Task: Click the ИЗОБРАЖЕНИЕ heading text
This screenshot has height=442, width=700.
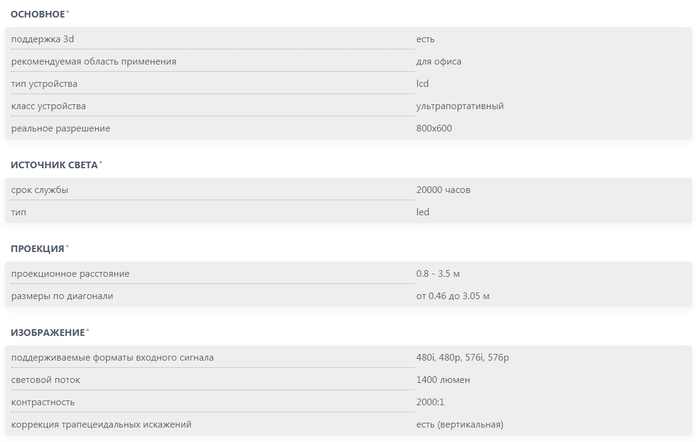Action: 46,332
